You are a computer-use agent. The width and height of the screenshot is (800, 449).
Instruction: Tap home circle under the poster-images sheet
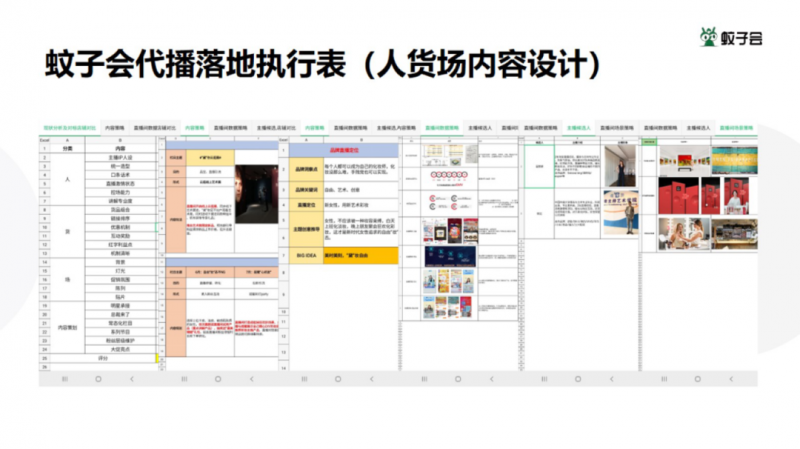[x=458, y=379]
